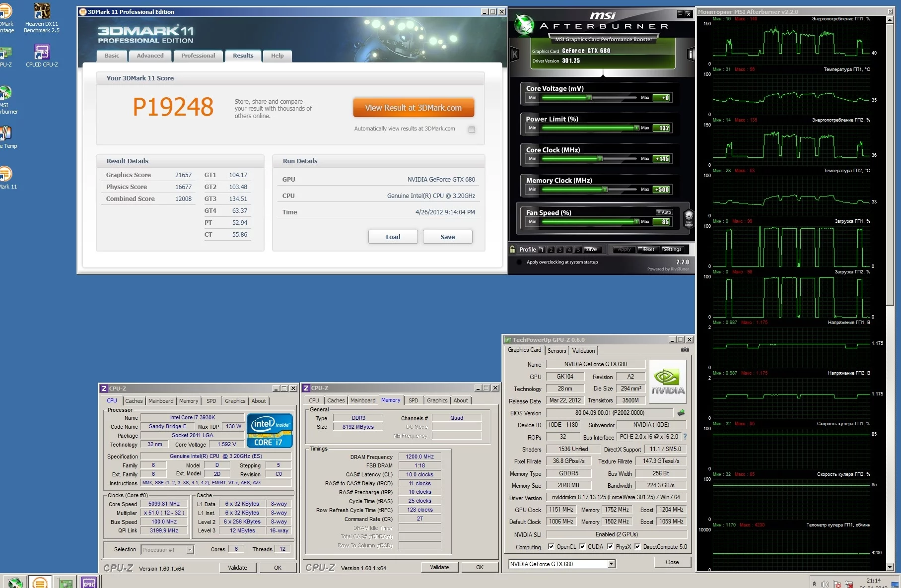The image size is (901, 588).
Task: Click the Memory Clock +500 value field
Action: pos(661,190)
